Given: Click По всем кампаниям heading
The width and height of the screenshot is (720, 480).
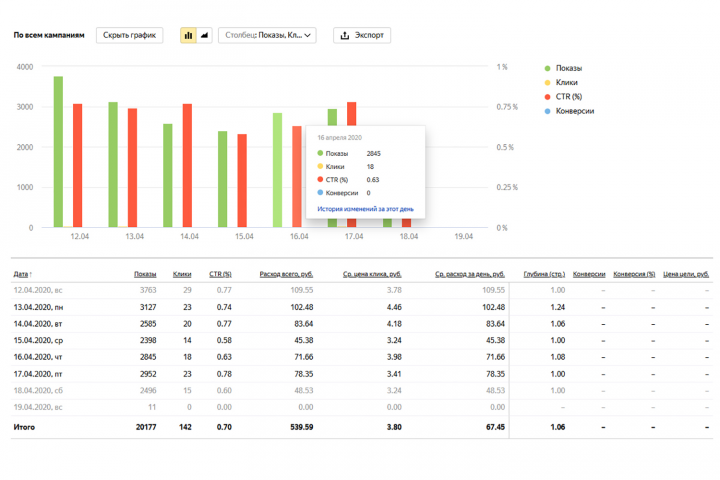Looking at the screenshot, I should [49, 35].
